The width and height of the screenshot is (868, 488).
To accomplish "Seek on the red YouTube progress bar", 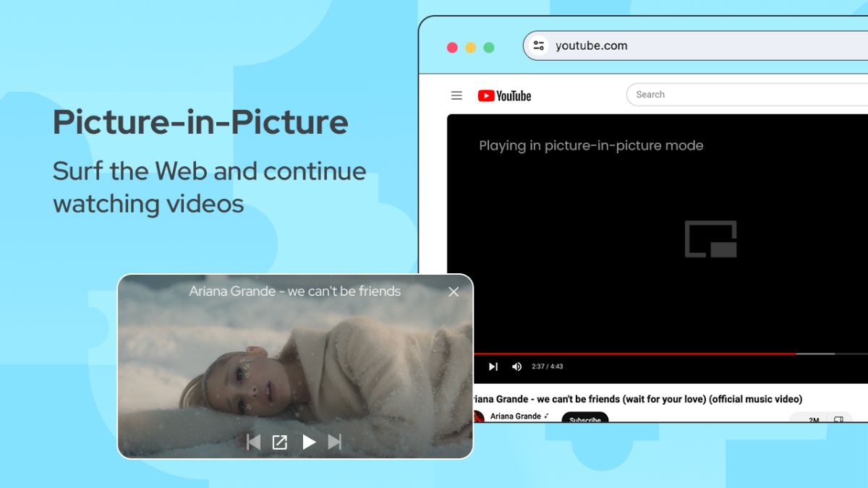I will pos(634,354).
